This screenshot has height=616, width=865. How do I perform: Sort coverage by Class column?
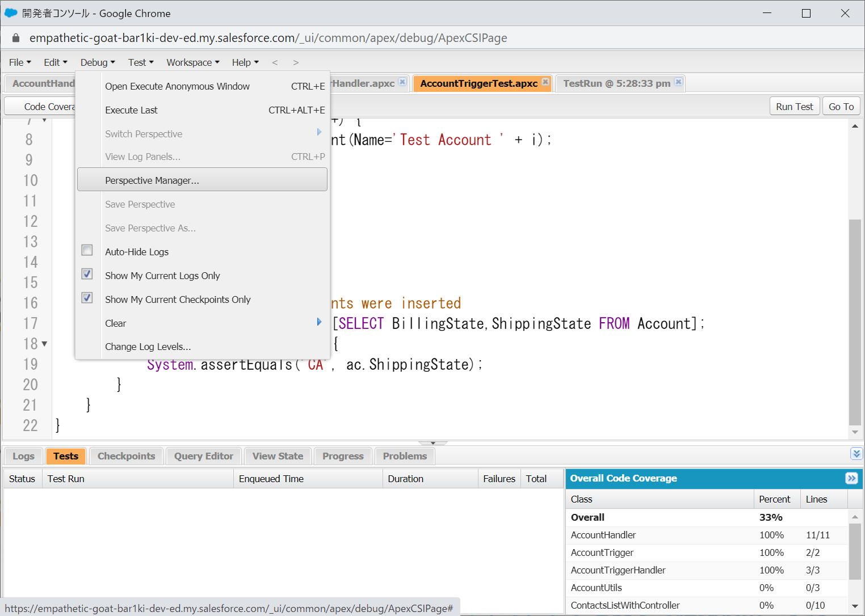(660, 499)
